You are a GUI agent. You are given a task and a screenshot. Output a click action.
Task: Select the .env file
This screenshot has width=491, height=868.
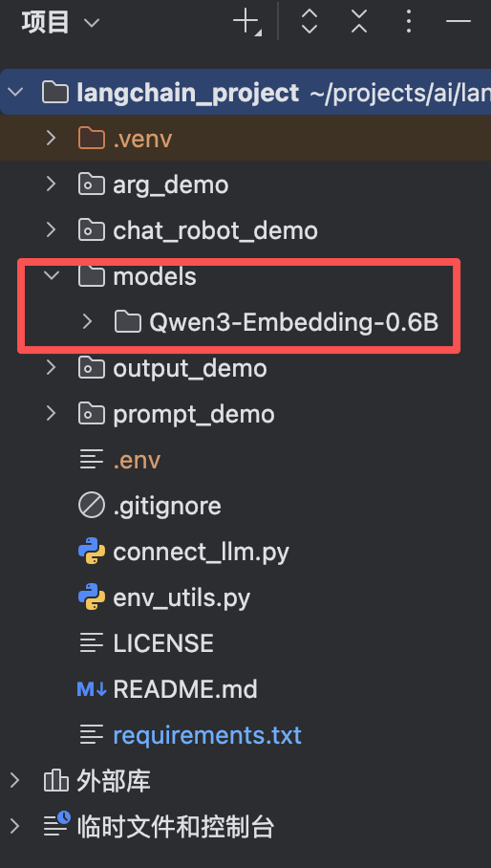(x=137, y=460)
